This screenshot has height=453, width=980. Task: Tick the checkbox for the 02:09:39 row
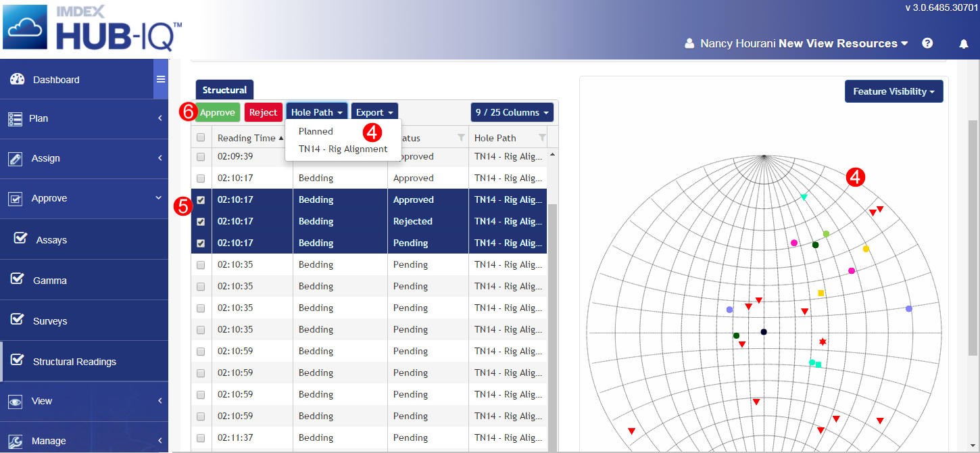point(201,157)
